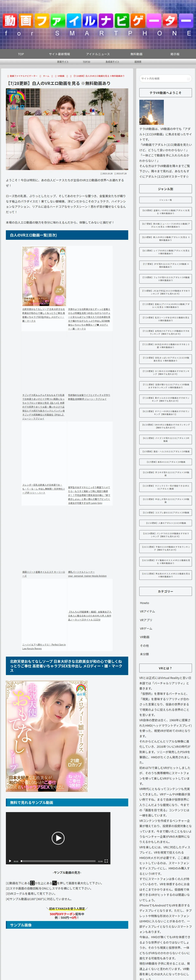The image size is (196, 980).
Task: Open the Howto category link
Action: click(145, 603)
